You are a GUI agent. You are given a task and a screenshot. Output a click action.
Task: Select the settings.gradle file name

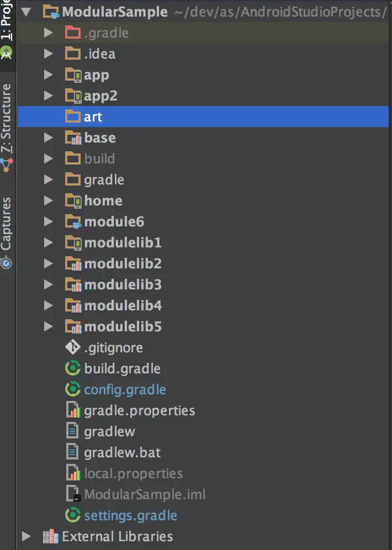(130, 516)
